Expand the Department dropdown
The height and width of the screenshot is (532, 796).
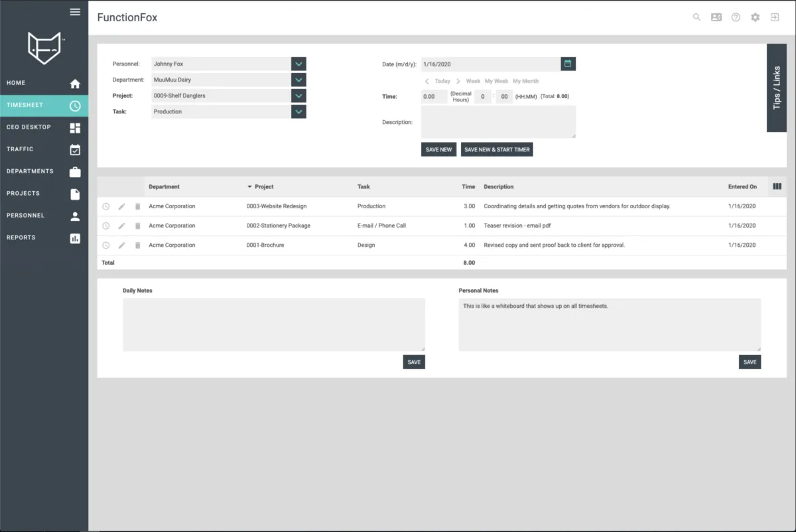click(298, 80)
